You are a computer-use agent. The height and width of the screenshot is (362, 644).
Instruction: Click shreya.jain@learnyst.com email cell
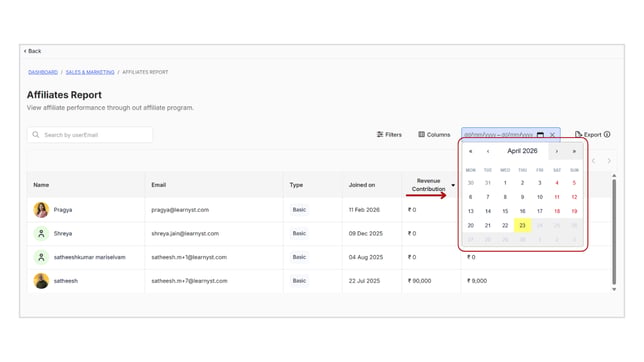coord(185,233)
